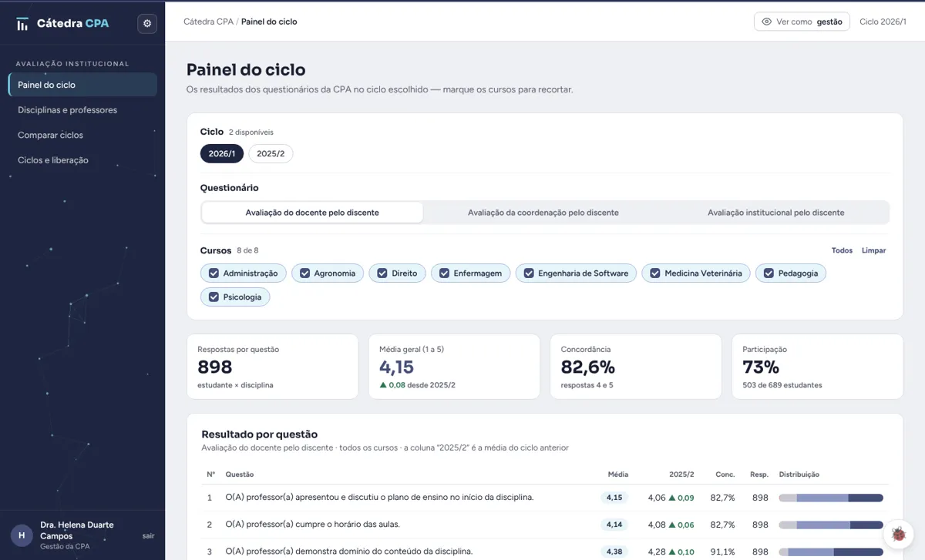This screenshot has width=925, height=560.
Task: Click the Resultado por questão heading
Action: tap(259, 434)
